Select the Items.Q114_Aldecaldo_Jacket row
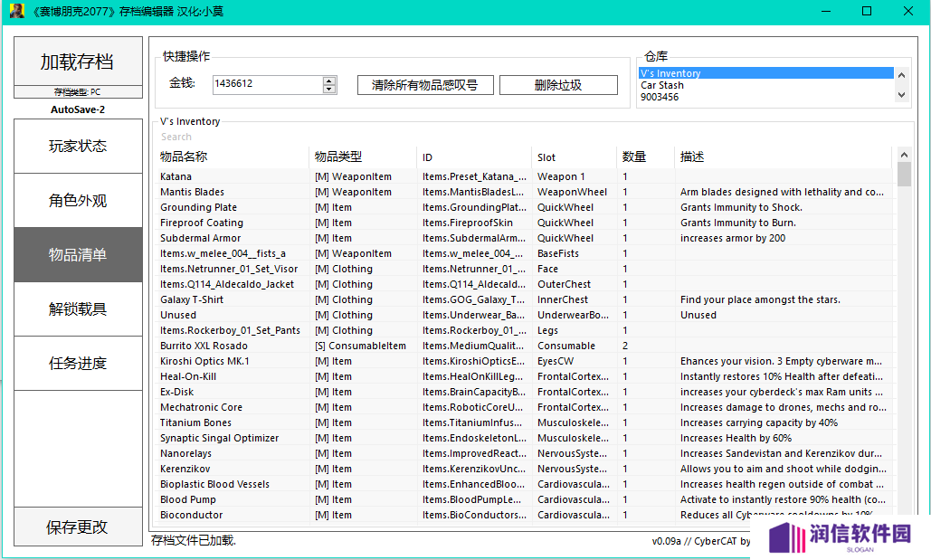Image resolution: width=931 pixels, height=560 pixels. coord(524,284)
